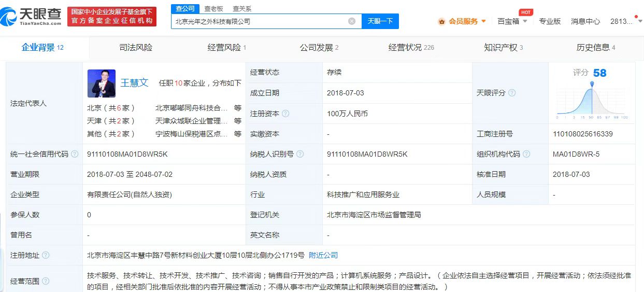Switch to 知识产权 tab
Image resolution: width=644 pixels, height=292 pixels.
pos(504,48)
